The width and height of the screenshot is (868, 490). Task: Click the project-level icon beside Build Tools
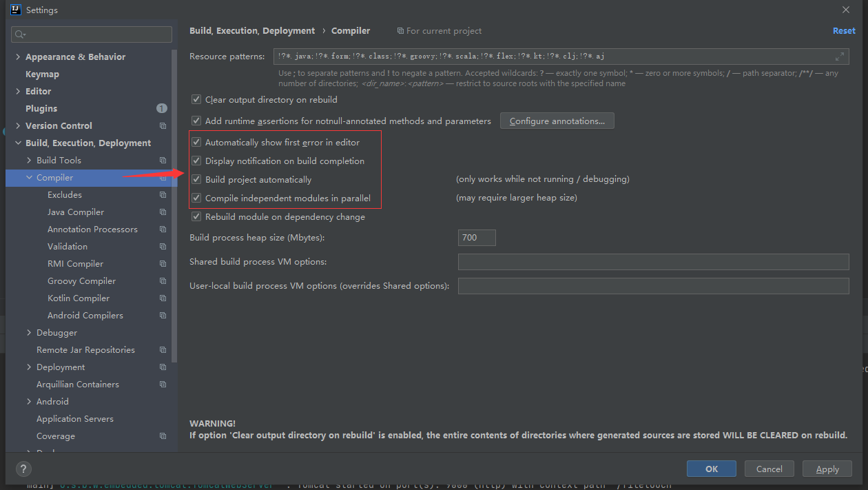(163, 161)
